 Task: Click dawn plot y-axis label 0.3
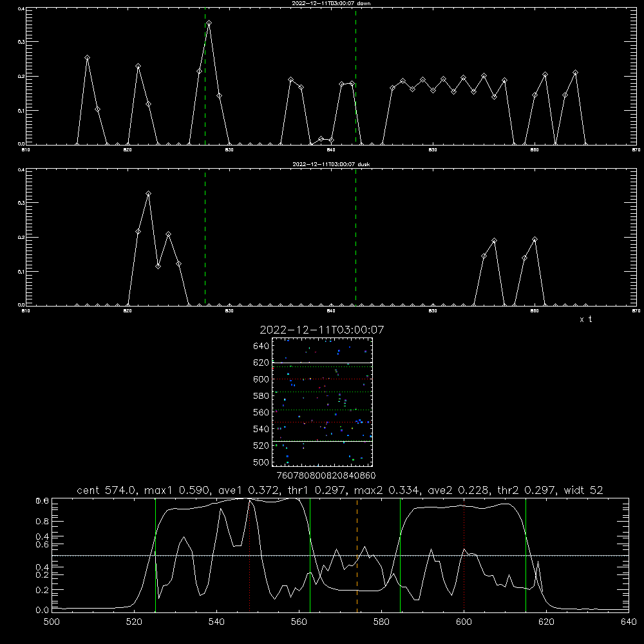(x=21, y=42)
